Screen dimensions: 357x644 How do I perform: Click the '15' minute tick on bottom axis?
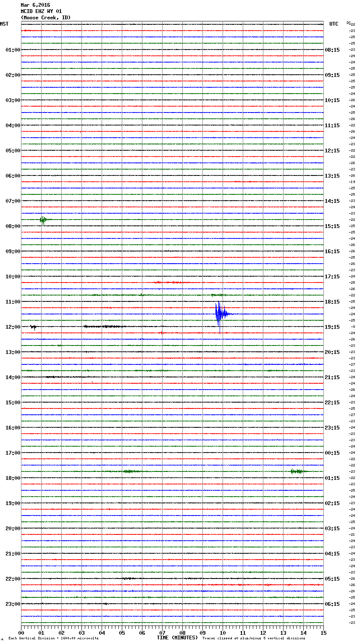323,633
